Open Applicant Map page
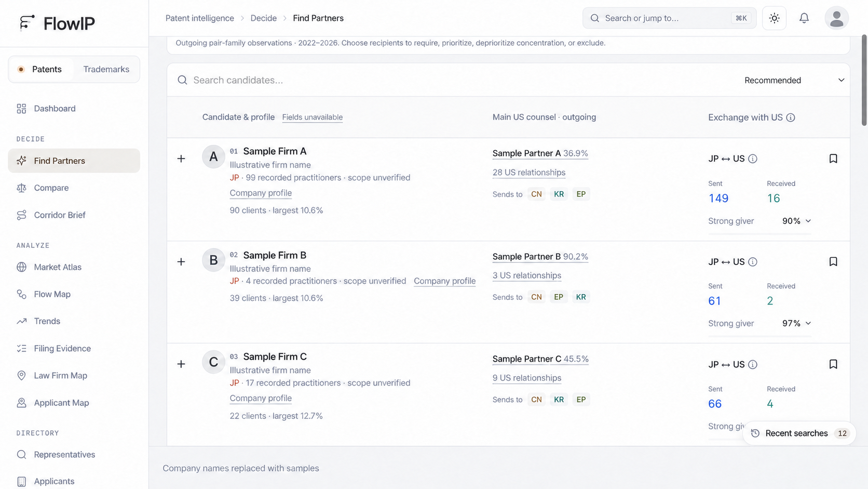 point(74,403)
